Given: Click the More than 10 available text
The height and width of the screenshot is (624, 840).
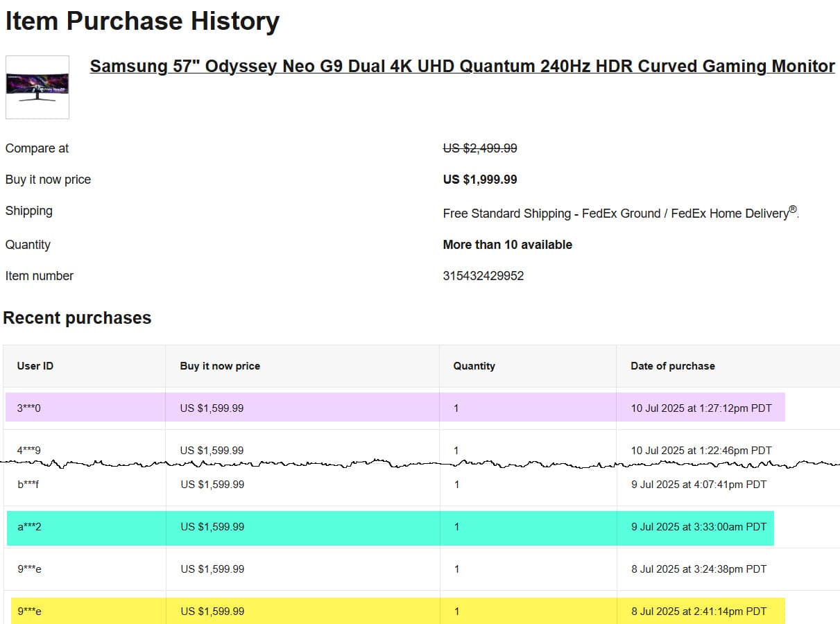Looking at the screenshot, I should 507,245.
